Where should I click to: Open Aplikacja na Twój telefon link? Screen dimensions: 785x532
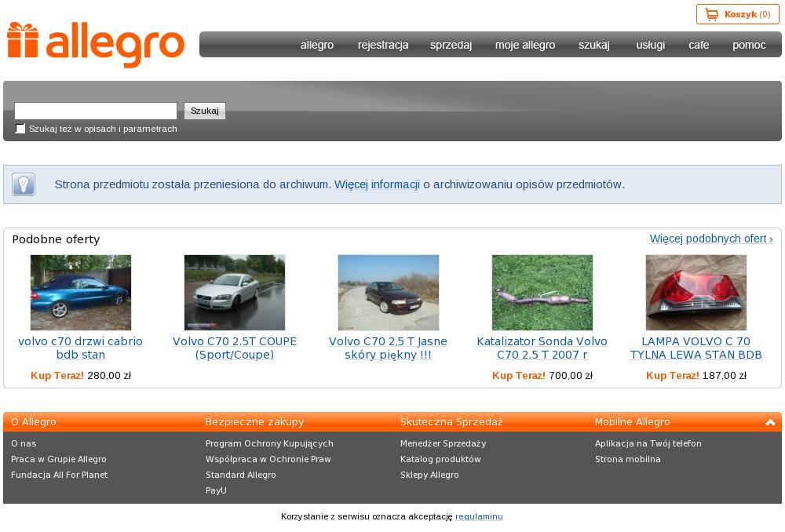tap(648, 443)
